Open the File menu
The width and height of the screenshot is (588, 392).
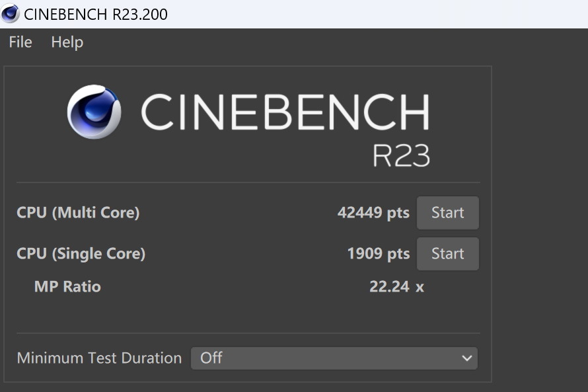point(20,42)
